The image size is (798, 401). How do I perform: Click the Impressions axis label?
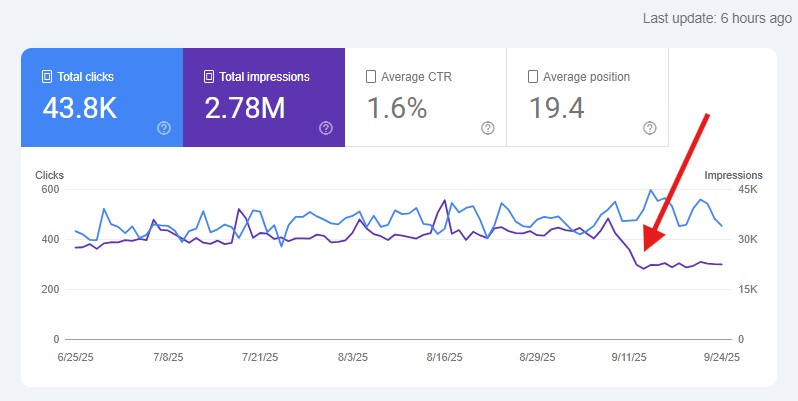pyautogui.click(x=733, y=175)
